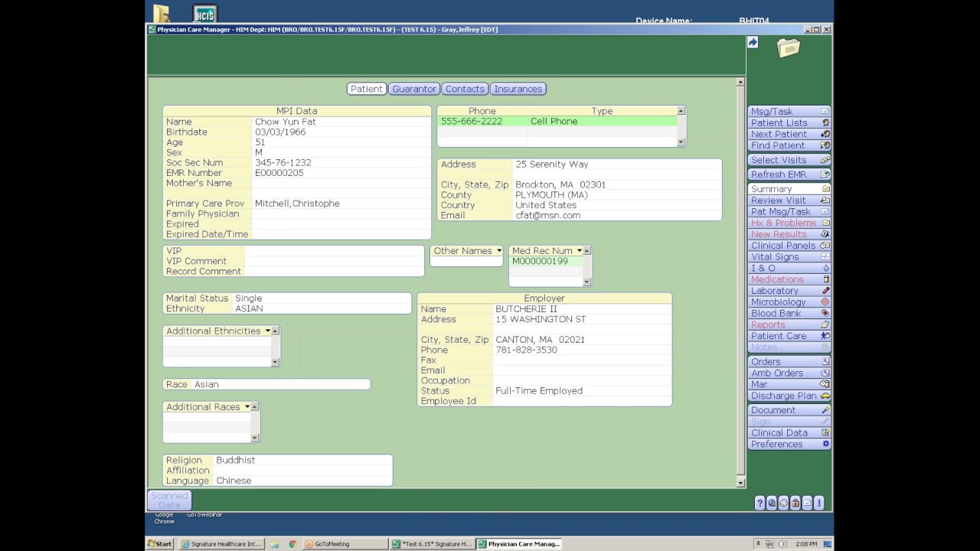The height and width of the screenshot is (551, 980).
Task: Open Medications section
Action: (x=789, y=279)
